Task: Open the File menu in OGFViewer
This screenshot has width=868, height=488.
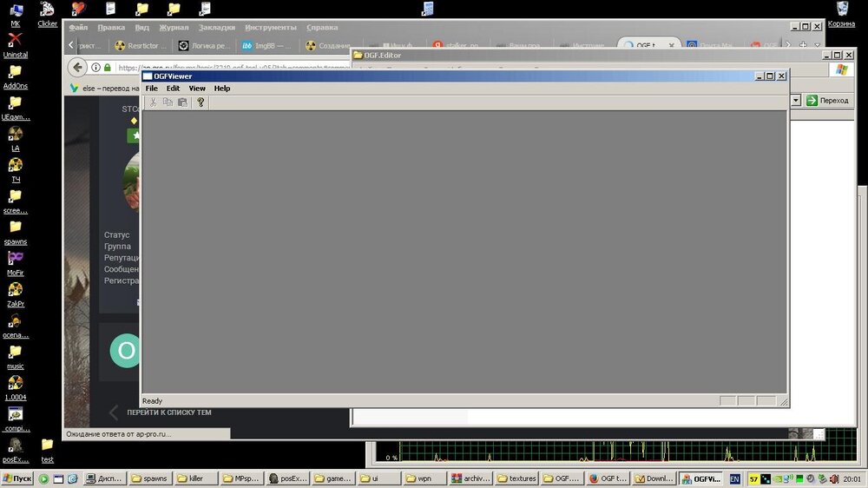Action: [x=152, y=89]
